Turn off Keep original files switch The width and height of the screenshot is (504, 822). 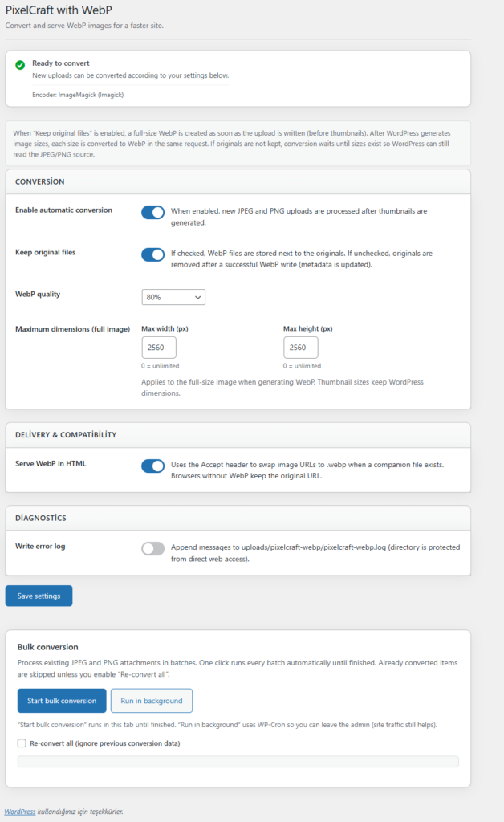pos(153,254)
